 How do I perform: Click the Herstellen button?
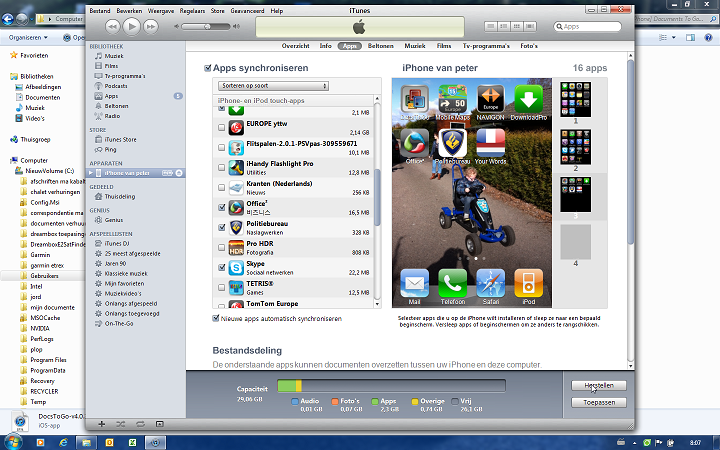coord(599,385)
